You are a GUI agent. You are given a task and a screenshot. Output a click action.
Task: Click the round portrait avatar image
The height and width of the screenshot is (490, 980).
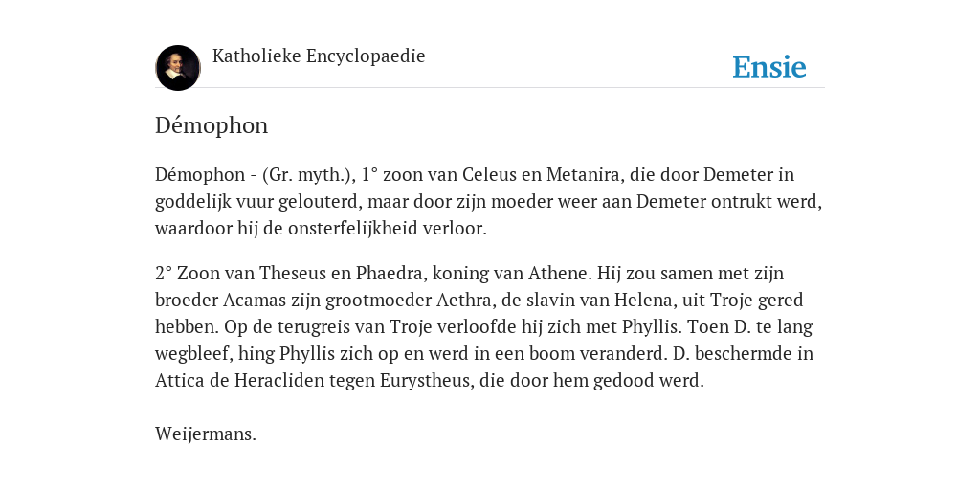(x=178, y=68)
